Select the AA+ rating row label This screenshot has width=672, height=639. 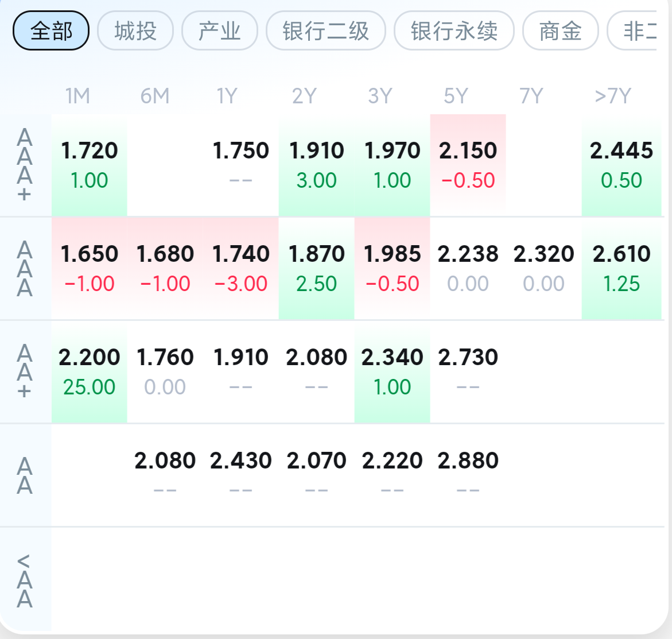(25, 371)
